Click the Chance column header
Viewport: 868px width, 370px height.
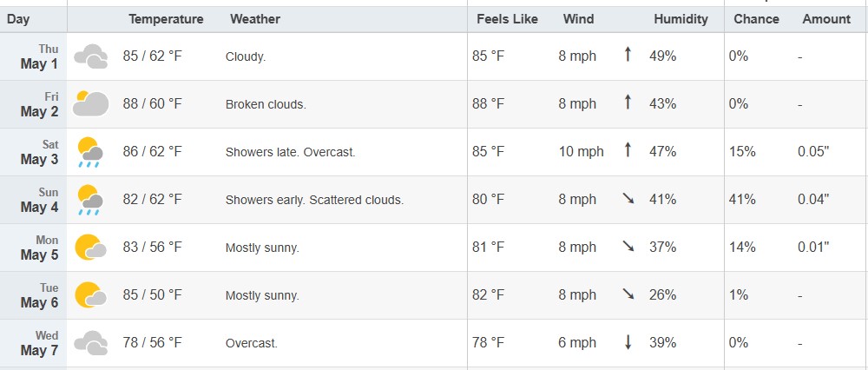pos(756,19)
